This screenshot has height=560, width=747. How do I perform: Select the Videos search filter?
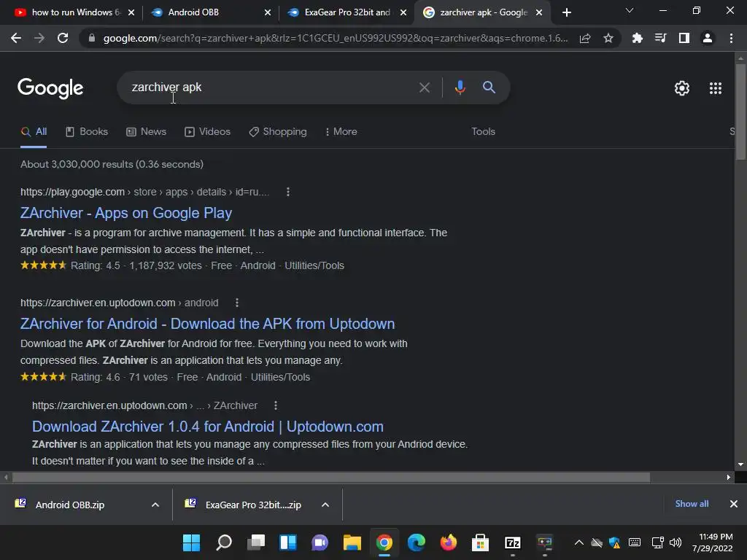pos(208,132)
